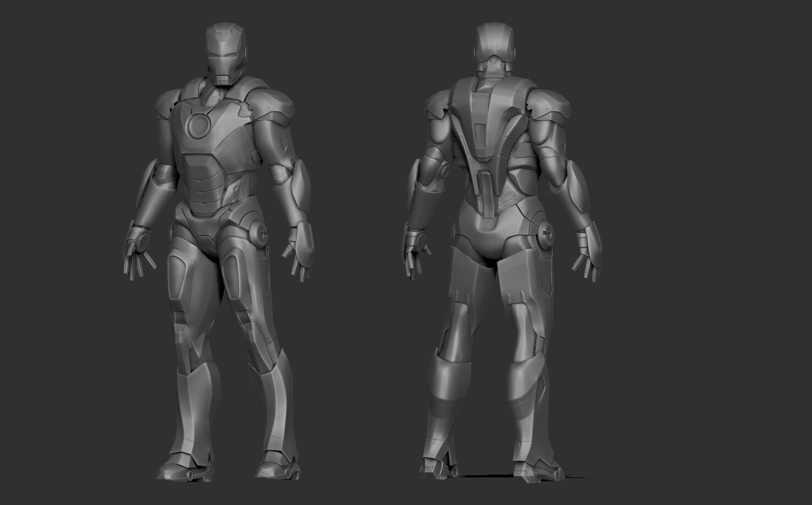Click the front-facing armor model's chest reactor
The height and width of the screenshot is (505, 812).
199,125
